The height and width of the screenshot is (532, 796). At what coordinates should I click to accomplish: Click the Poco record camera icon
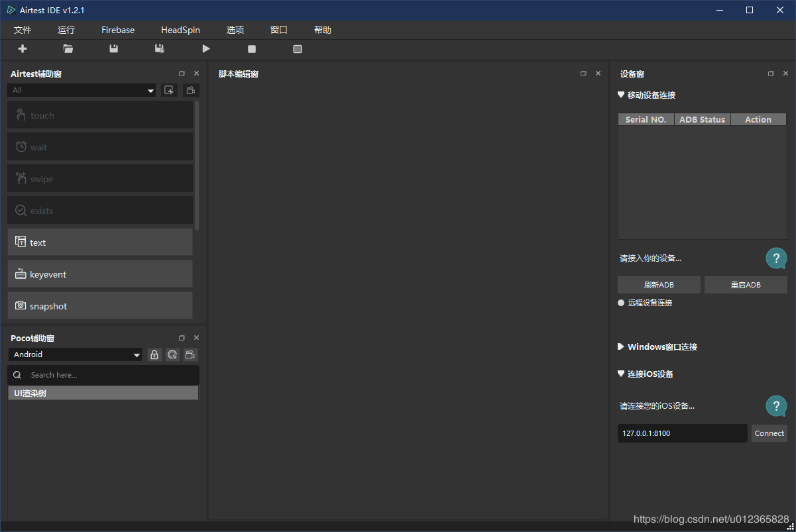pyautogui.click(x=191, y=354)
